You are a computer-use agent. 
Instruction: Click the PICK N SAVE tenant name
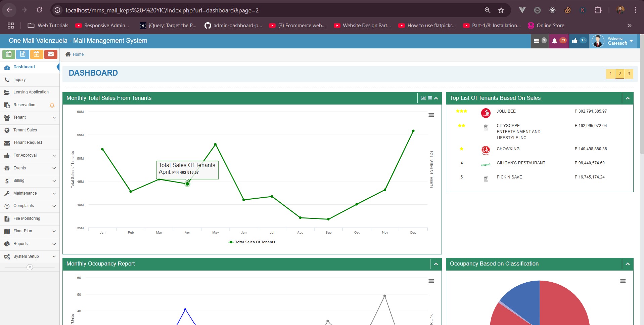pyautogui.click(x=509, y=177)
